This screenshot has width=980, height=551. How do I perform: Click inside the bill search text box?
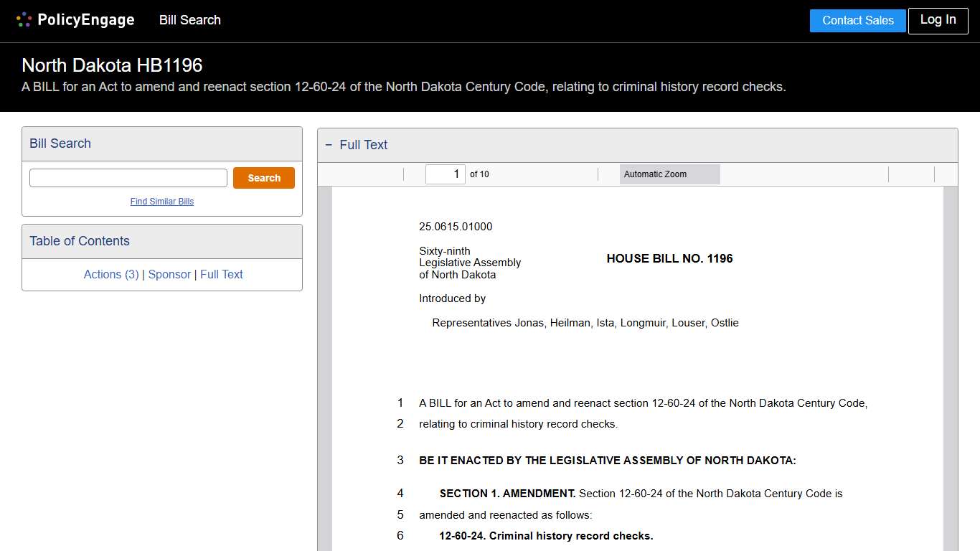coord(128,177)
